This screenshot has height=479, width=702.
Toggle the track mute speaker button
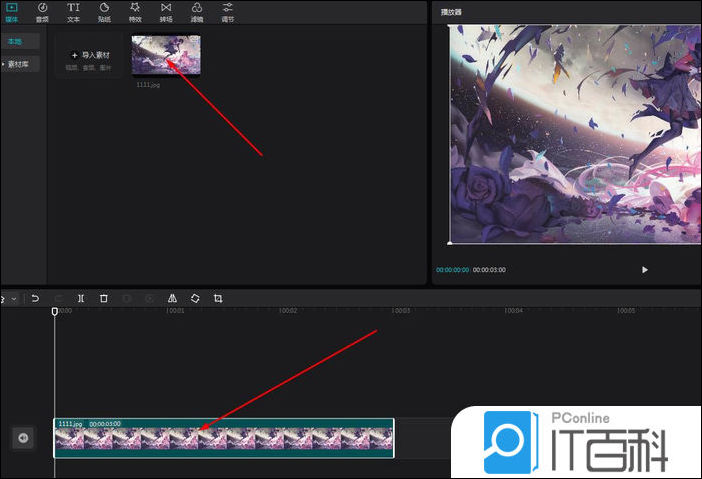click(x=23, y=438)
